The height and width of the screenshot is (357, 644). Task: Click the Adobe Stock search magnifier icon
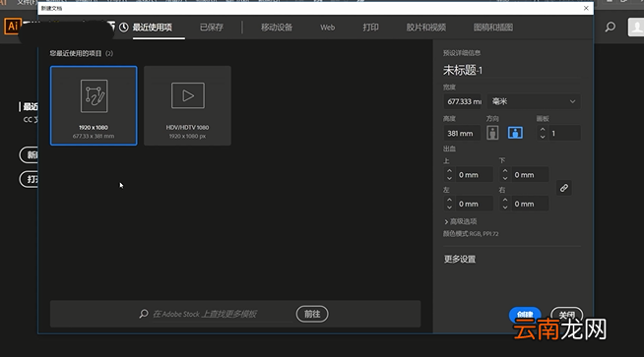pyautogui.click(x=144, y=314)
